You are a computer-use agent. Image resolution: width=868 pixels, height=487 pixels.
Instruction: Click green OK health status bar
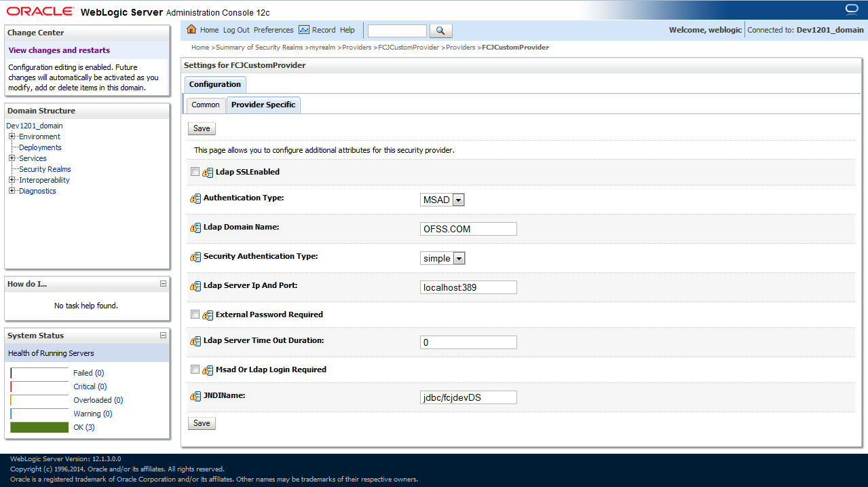click(x=39, y=427)
